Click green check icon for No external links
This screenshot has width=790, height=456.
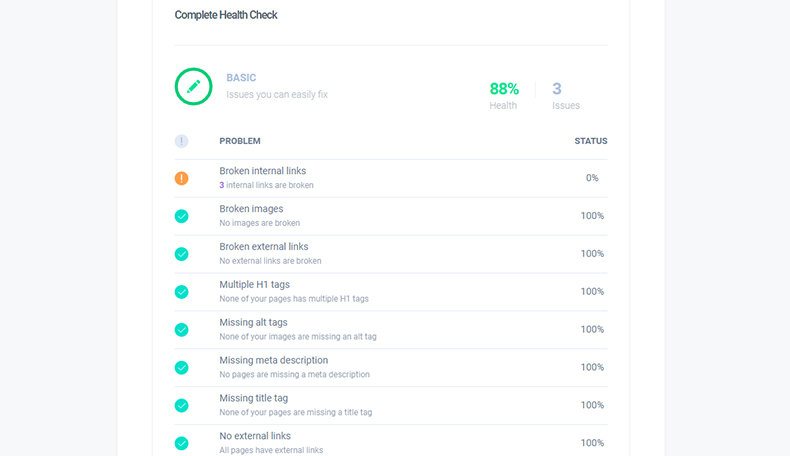181,443
